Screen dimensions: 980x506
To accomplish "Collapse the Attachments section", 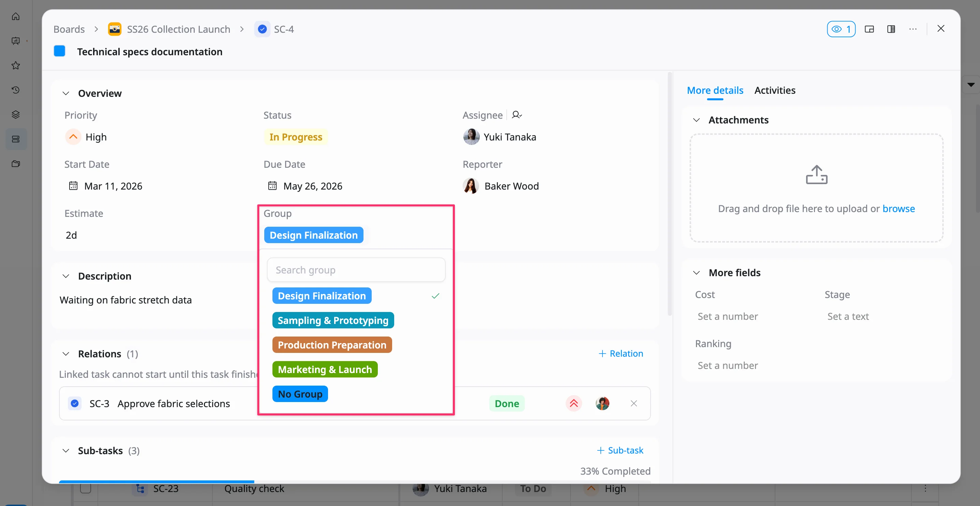I will tap(696, 120).
